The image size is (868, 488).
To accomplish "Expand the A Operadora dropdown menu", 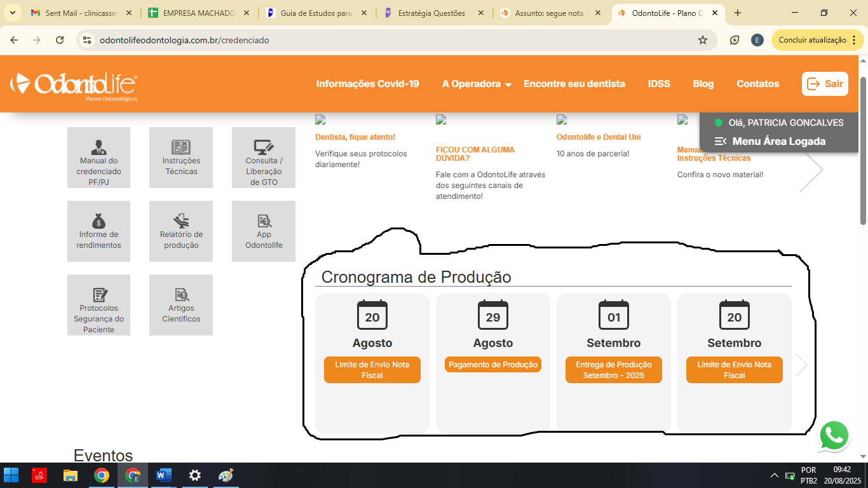I will [477, 84].
